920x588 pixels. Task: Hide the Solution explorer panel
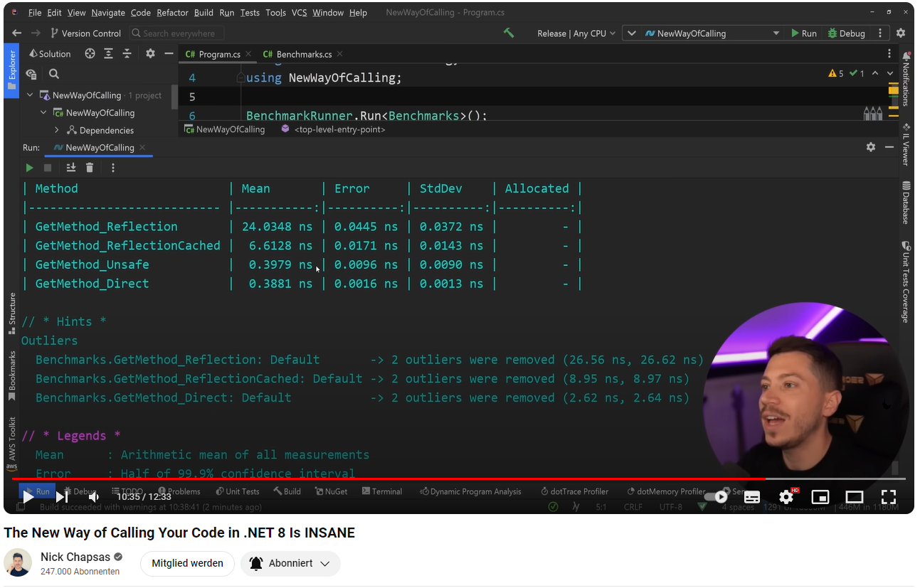coord(169,54)
